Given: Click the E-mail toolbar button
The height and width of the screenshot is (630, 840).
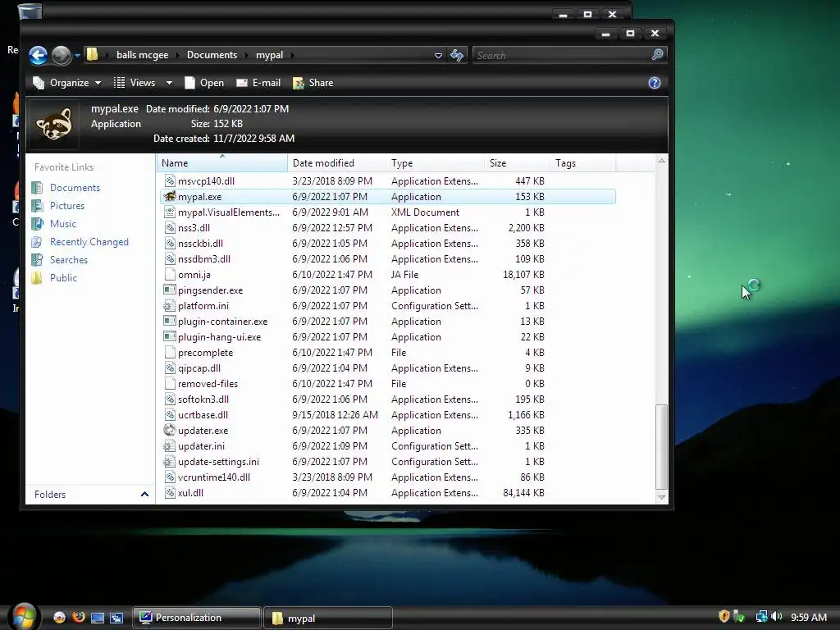Looking at the screenshot, I should tap(258, 83).
